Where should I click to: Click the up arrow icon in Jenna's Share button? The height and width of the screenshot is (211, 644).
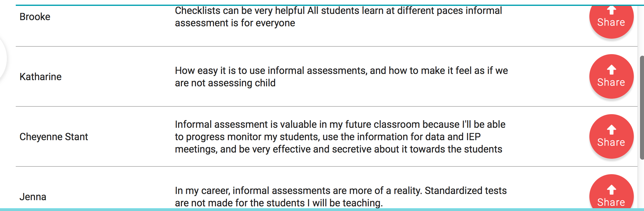tap(611, 190)
